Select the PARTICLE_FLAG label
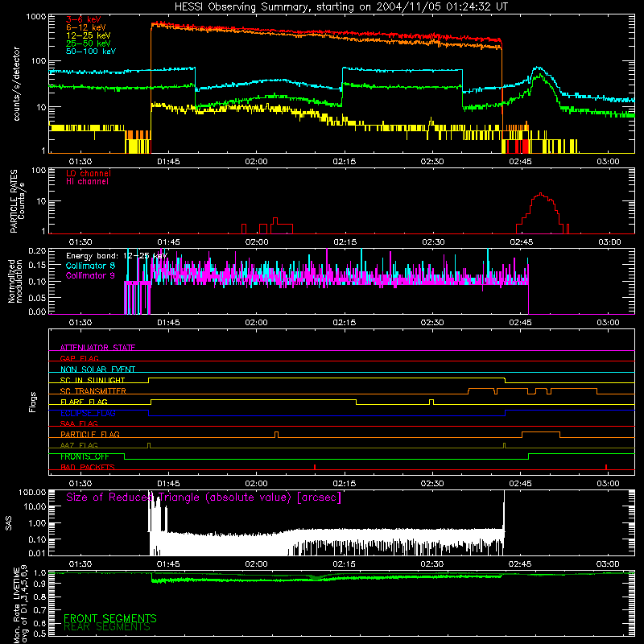The width and height of the screenshot is (644, 644). coord(90,434)
